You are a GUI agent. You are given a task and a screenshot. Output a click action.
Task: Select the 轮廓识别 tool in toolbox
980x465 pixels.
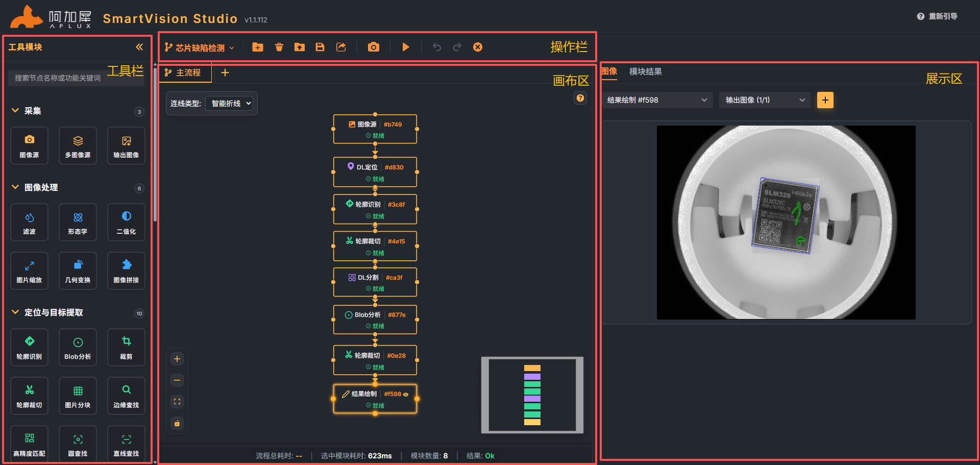[29, 347]
